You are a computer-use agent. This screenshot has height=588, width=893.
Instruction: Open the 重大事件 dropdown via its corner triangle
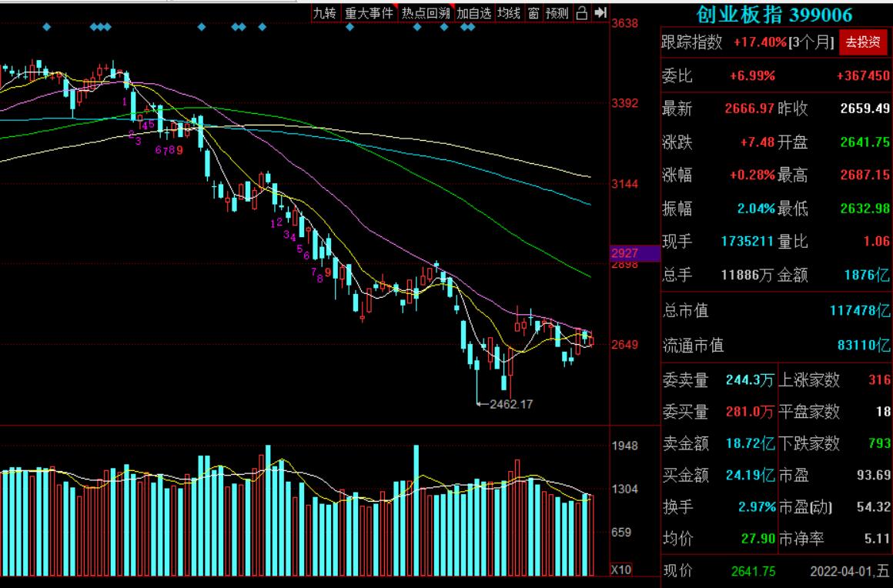point(394,7)
